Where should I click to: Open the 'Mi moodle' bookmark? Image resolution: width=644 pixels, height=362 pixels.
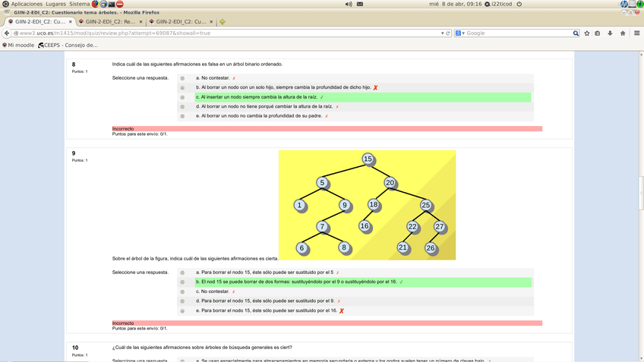point(19,45)
